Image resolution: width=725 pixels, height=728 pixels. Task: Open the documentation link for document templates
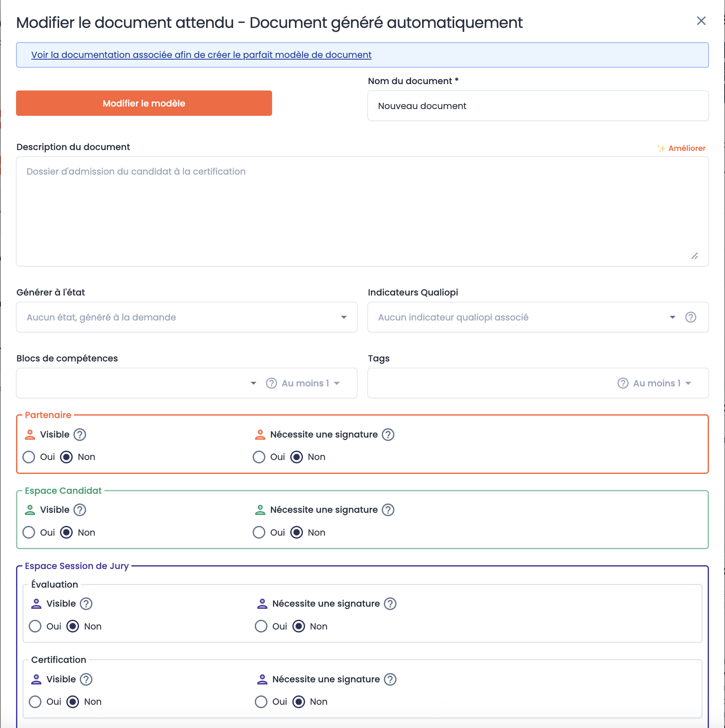[201, 55]
